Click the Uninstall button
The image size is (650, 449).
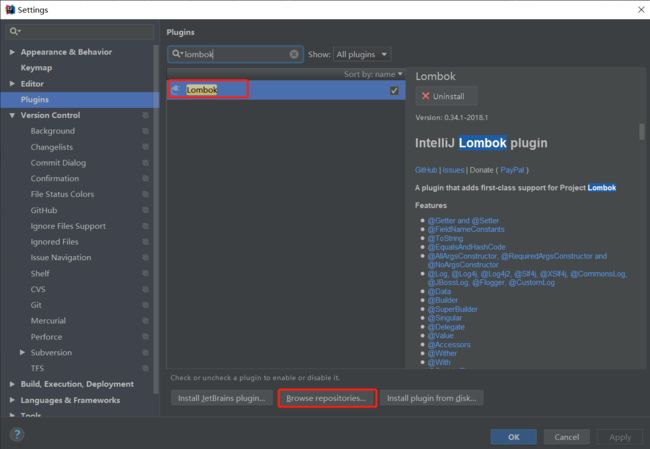[446, 96]
